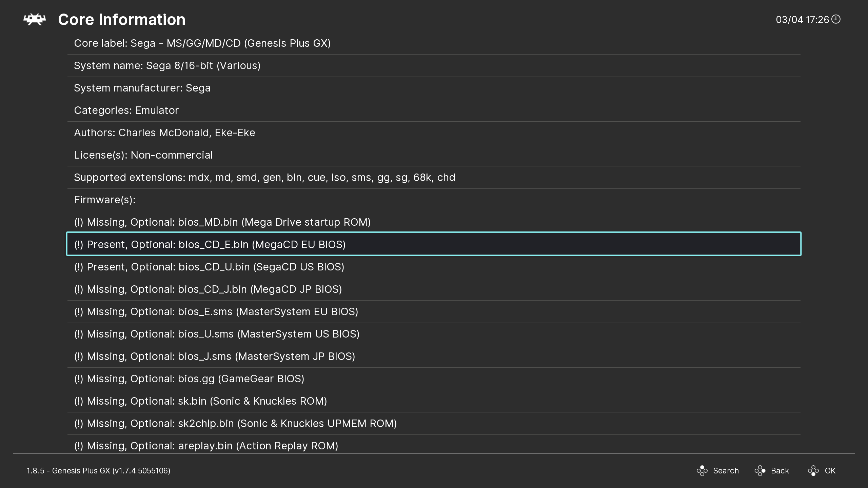868x488 pixels.
Task: Select the sk.bin Sonic & Knuckles ROM row
Action: click(x=434, y=401)
